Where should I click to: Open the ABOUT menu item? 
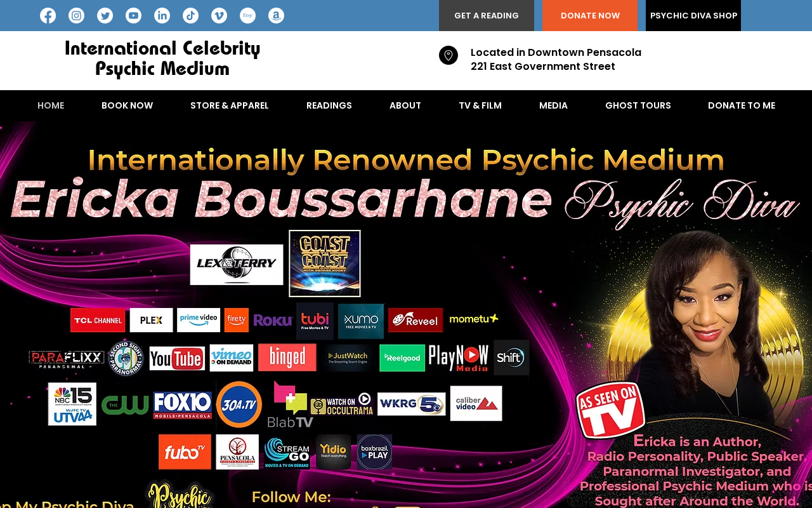coord(405,105)
